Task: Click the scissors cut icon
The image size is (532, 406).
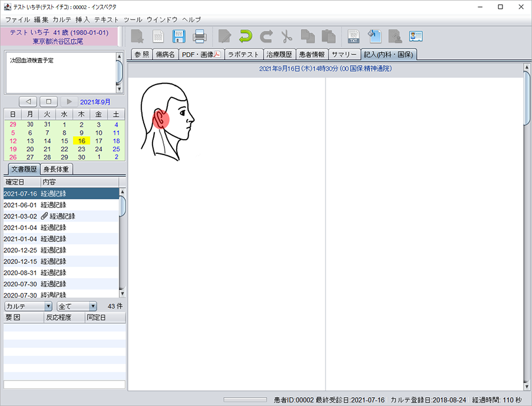Action: pos(287,36)
